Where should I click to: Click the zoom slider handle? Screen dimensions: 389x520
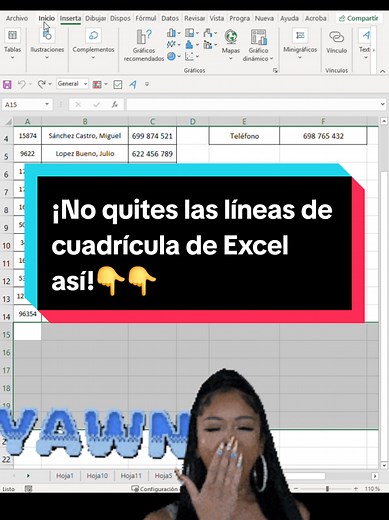pyautogui.click(x=327, y=489)
